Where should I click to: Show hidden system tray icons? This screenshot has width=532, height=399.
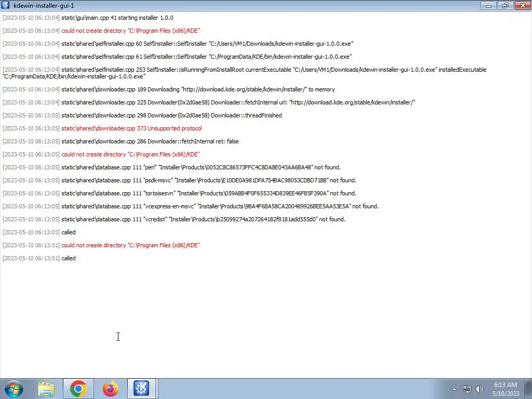(x=454, y=389)
